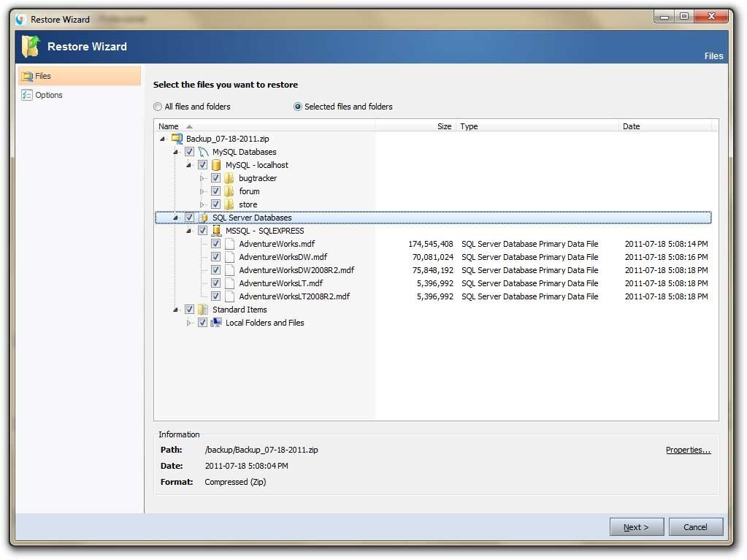Click the Local Folders and Files icon
This screenshot has height=560, width=747.
[216, 322]
